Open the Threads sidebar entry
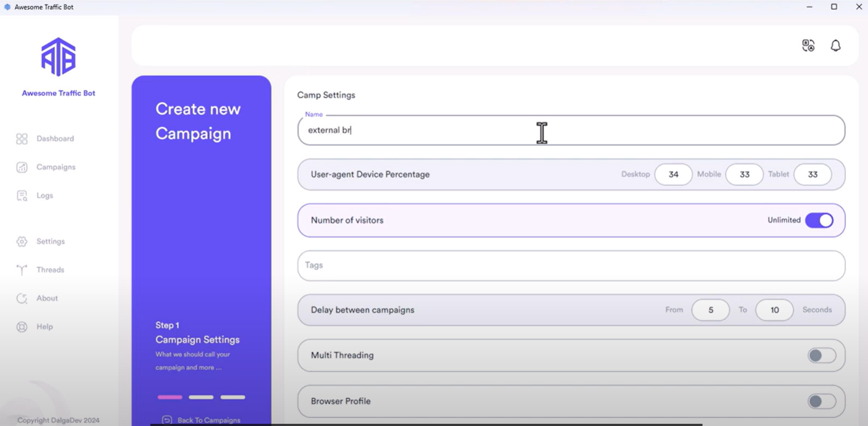This screenshot has height=426, width=868. [x=50, y=270]
